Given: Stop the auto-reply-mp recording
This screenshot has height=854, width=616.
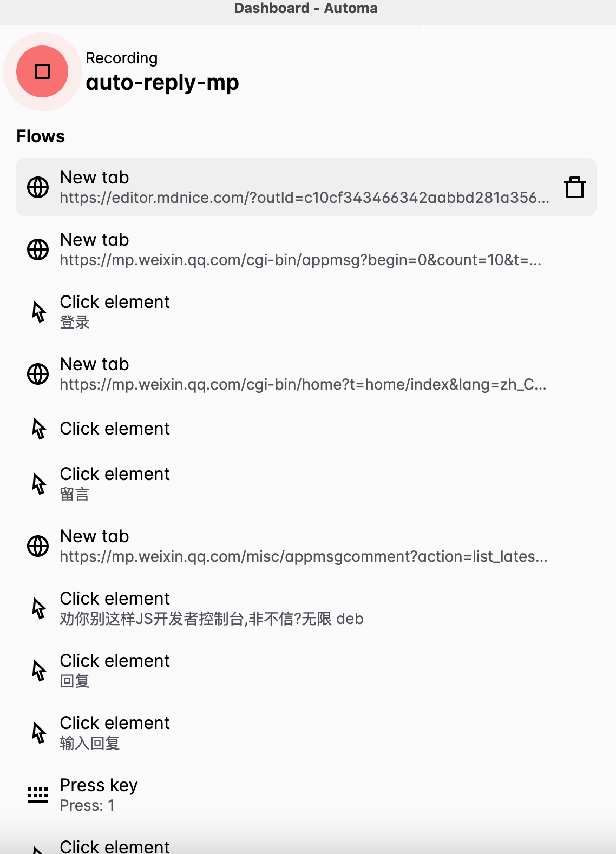Looking at the screenshot, I should pyautogui.click(x=42, y=71).
